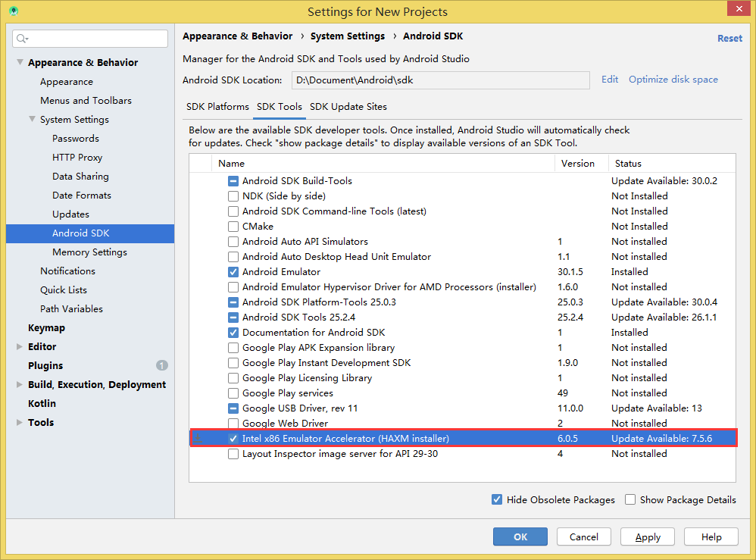Click the search magnifier icon in settings
Viewport: 756px width, 560px height.
coord(22,39)
